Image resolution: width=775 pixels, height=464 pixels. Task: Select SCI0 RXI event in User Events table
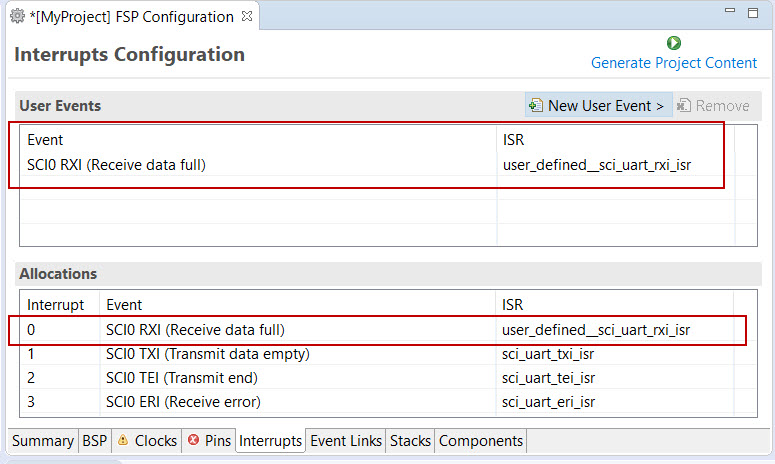(116, 165)
